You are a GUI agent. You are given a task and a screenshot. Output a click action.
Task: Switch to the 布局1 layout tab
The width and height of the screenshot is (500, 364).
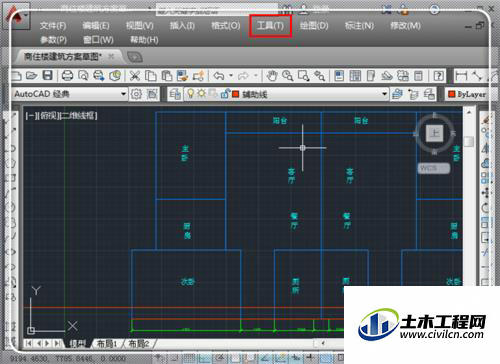(107, 344)
